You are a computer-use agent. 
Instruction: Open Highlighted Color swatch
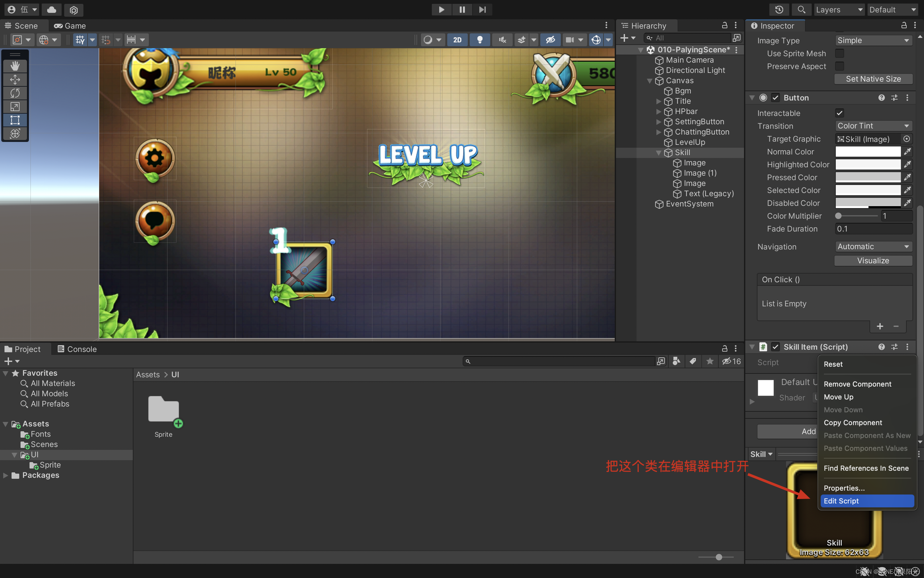point(868,164)
